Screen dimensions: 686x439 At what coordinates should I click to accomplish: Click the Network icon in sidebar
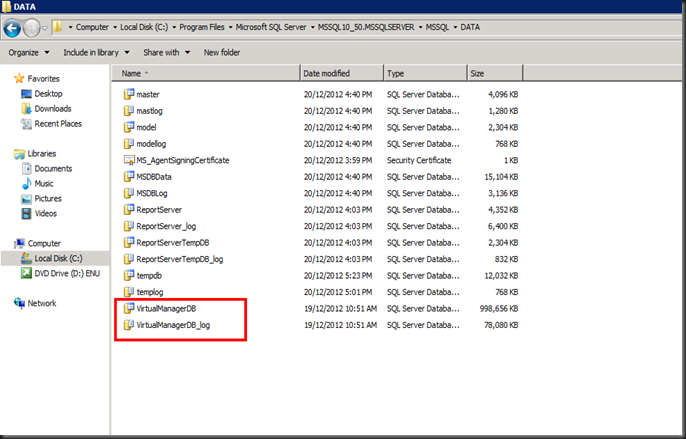[x=19, y=303]
